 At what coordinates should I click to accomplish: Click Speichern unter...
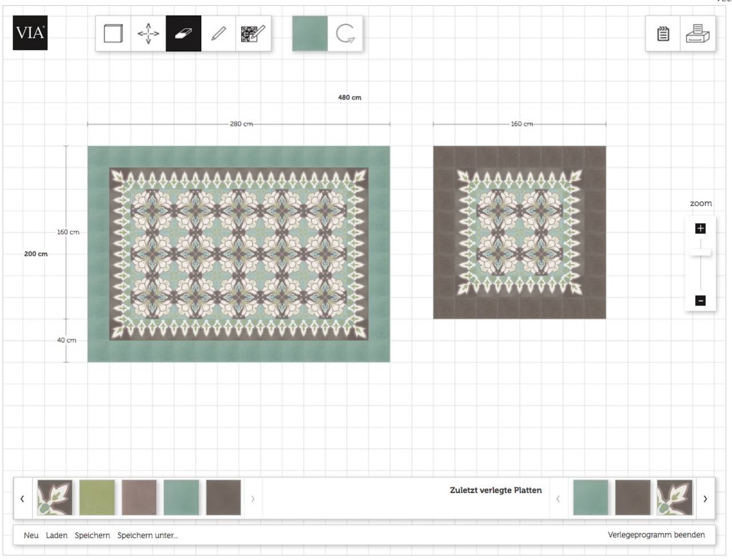(x=148, y=535)
